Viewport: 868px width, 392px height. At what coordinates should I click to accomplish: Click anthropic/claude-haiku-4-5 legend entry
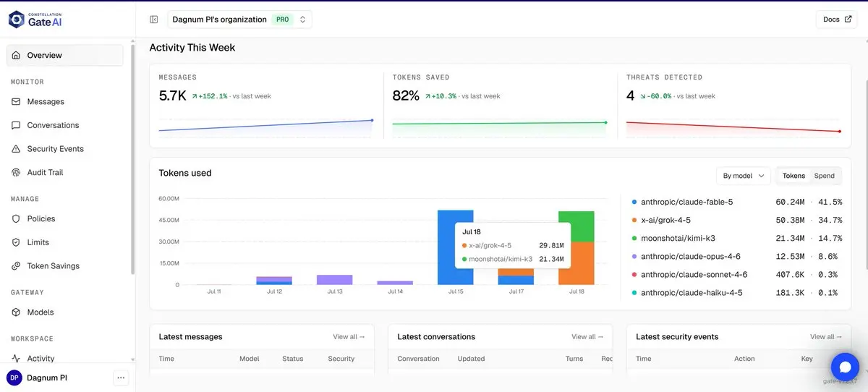(x=736, y=293)
